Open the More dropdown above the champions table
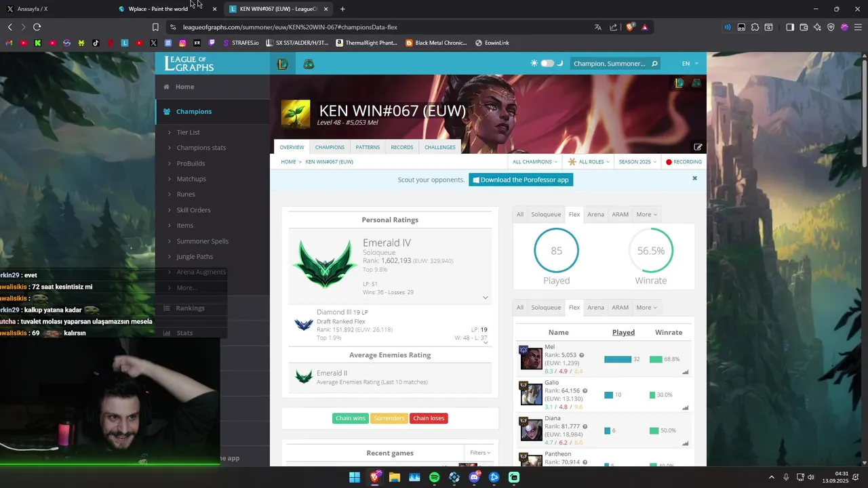868x488 pixels. [646, 307]
